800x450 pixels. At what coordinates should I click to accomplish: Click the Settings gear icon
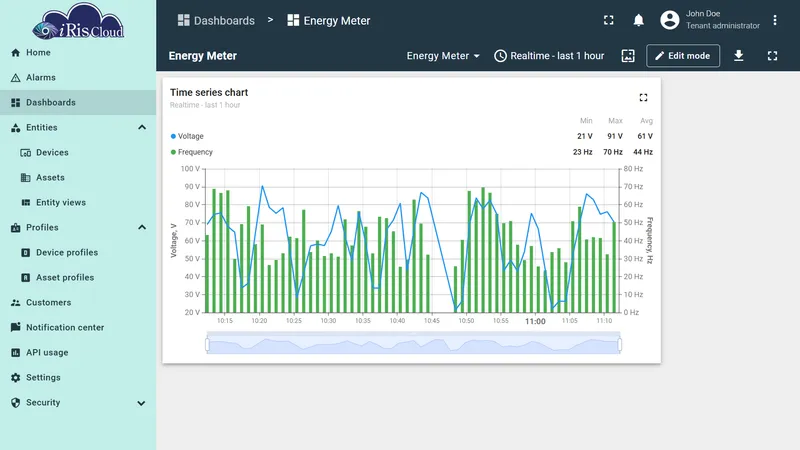(x=15, y=378)
